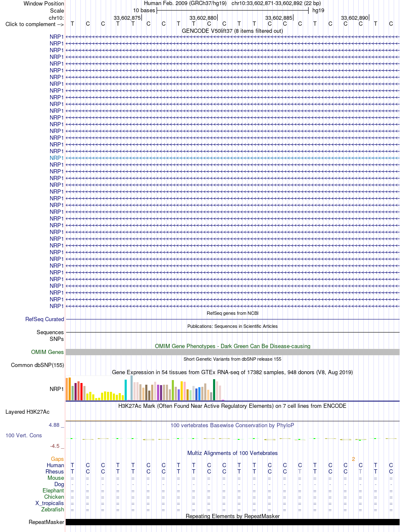Click the Mouse alignment row label
Screen dimensions: 400x532
pos(56,478)
